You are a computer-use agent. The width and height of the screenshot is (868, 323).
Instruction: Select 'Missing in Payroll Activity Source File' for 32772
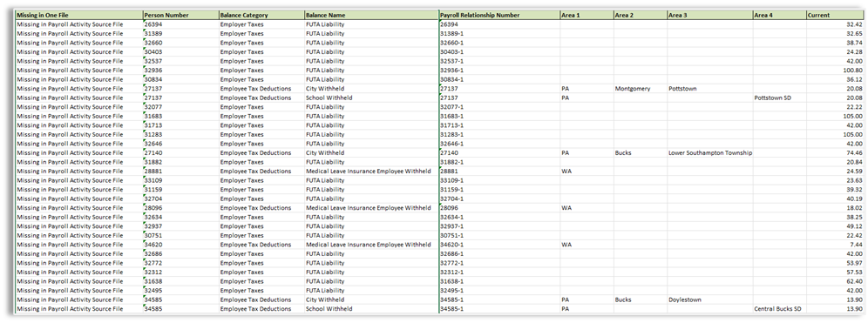pyautogui.click(x=78, y=262)
